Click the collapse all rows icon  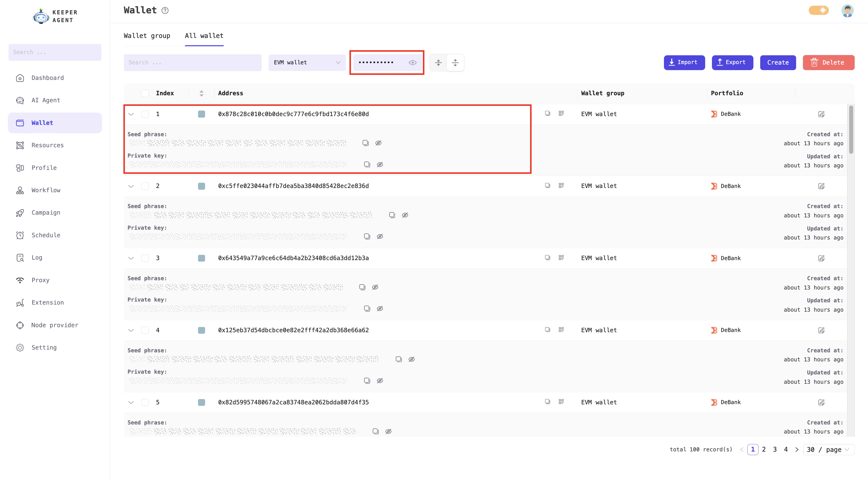438,63
